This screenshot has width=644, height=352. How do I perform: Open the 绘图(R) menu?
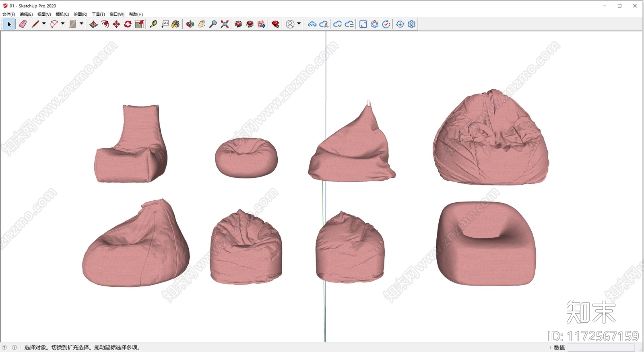(80, 14)
